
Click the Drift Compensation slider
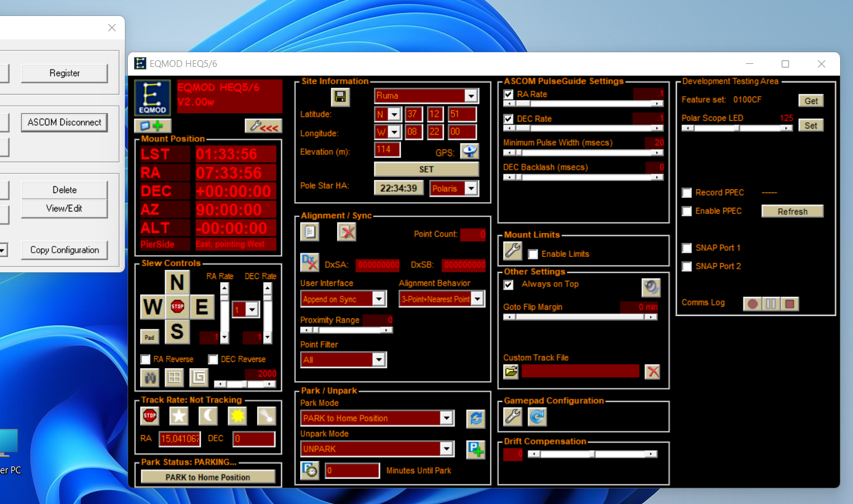(x=592, y=454)
